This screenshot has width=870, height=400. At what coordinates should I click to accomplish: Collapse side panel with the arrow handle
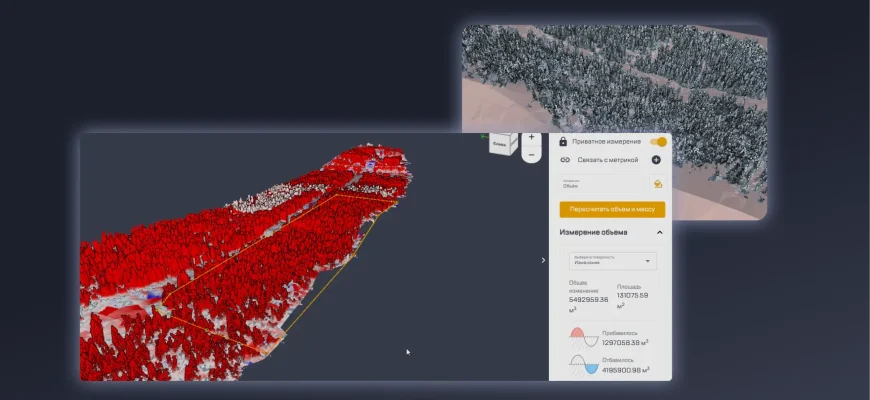pos(543,260)
